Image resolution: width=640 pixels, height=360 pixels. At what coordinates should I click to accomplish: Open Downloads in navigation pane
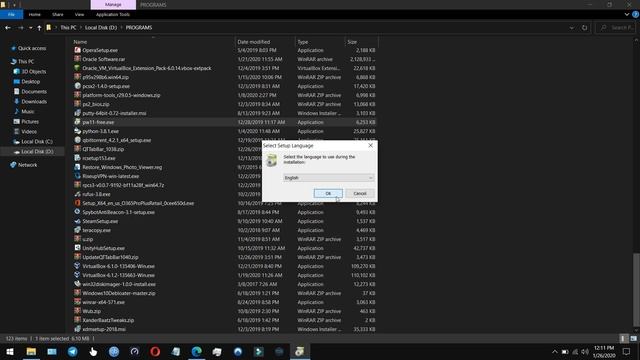point(34,102)
